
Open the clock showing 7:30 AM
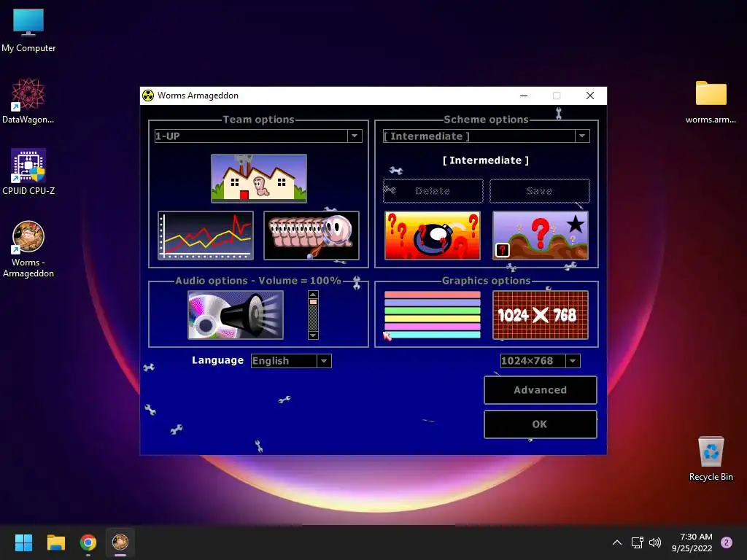[692, 542]
